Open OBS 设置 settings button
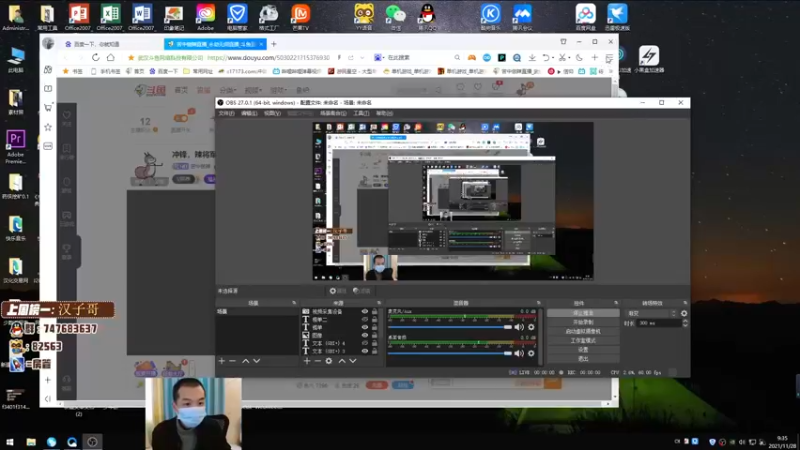Image resolution: width=800 pixels, height=450 pixels. click(x=583, y=350)
